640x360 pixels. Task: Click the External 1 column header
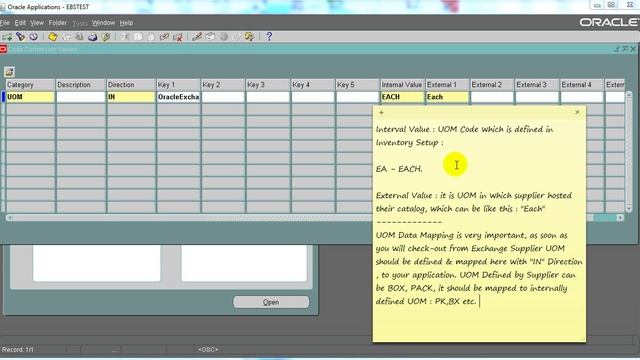(447, 85)
